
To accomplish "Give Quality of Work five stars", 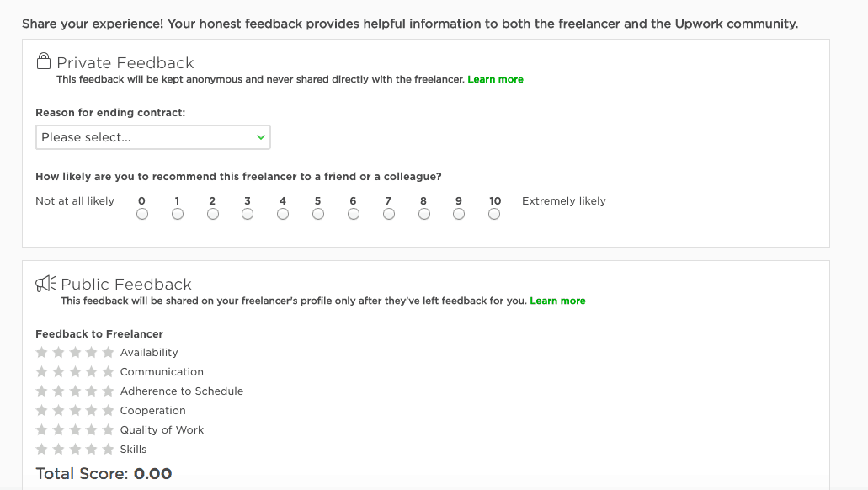I will click(108, 429).
